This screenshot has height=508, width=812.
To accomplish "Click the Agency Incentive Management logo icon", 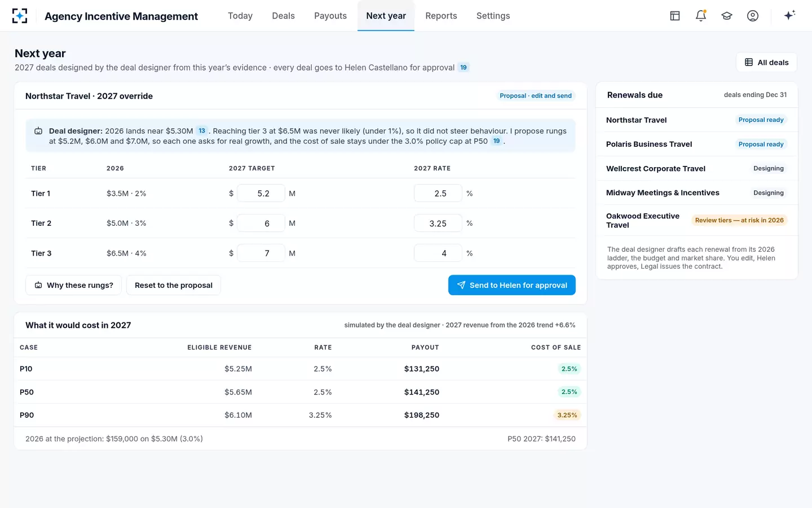I will click(20, 16).
